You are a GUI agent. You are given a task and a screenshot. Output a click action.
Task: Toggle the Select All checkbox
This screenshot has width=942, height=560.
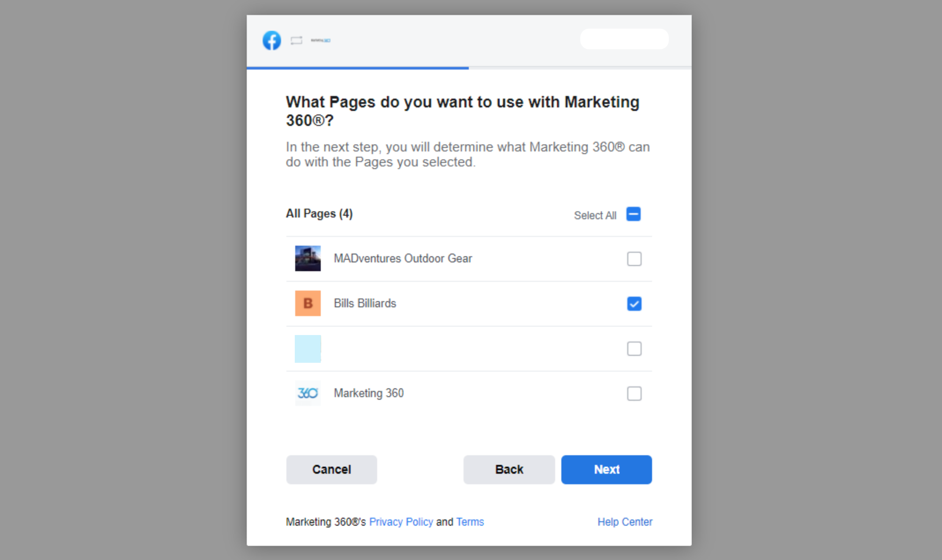click(x=634, y=214)
